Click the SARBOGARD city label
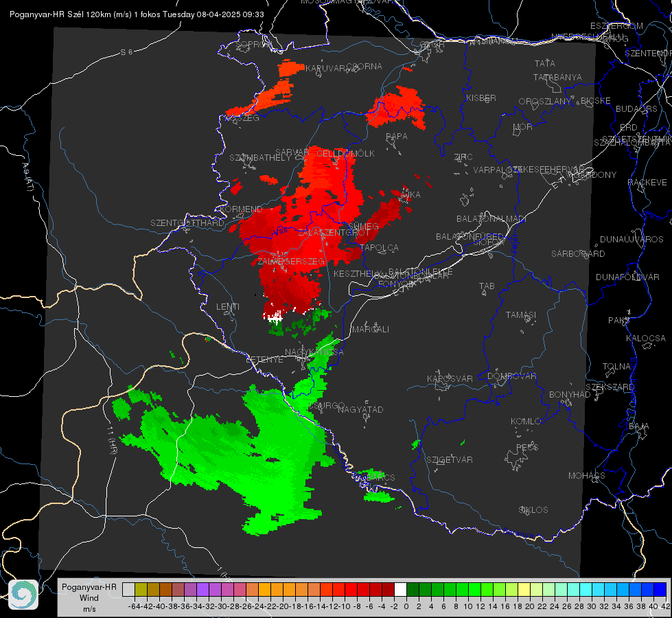672x618 pixels. coord(578,254)
